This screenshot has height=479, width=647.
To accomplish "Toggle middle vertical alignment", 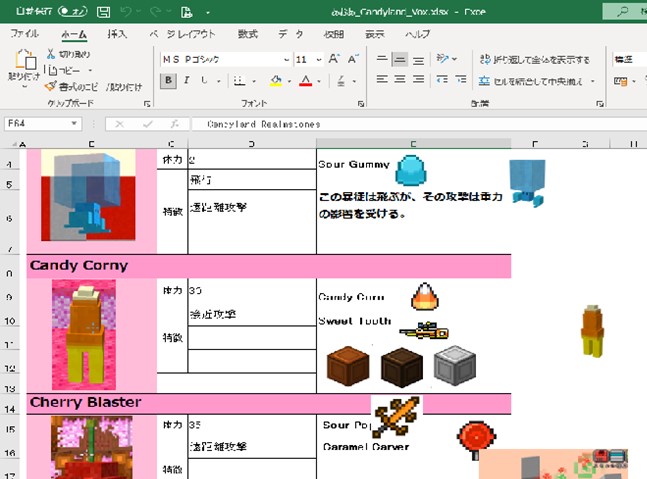I will (399, 59).
